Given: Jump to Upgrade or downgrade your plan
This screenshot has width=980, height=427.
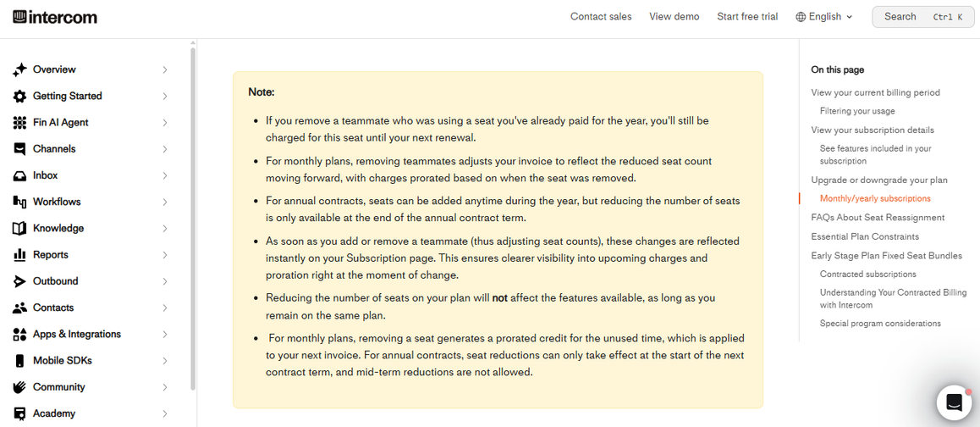Looking at the screenshot, I should click(x=878, y=180).
